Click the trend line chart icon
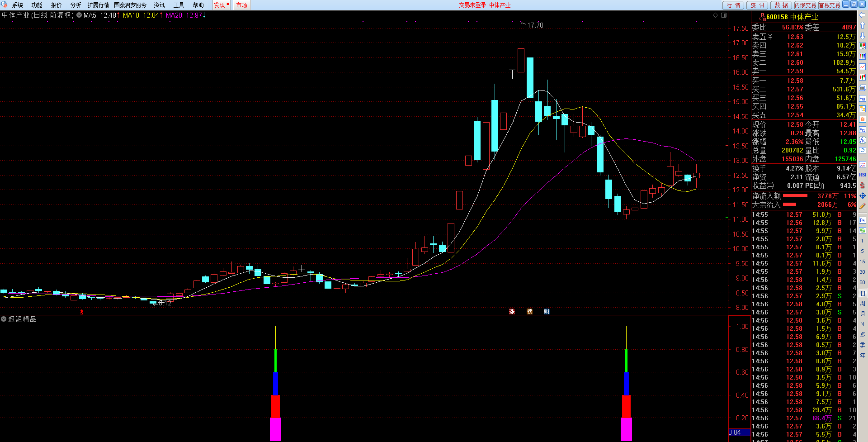 (863, 67)
